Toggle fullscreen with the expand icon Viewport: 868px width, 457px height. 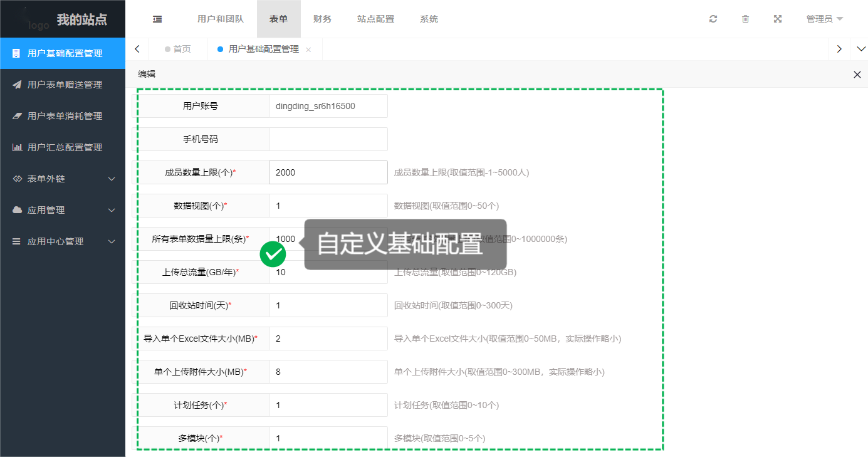778,19
